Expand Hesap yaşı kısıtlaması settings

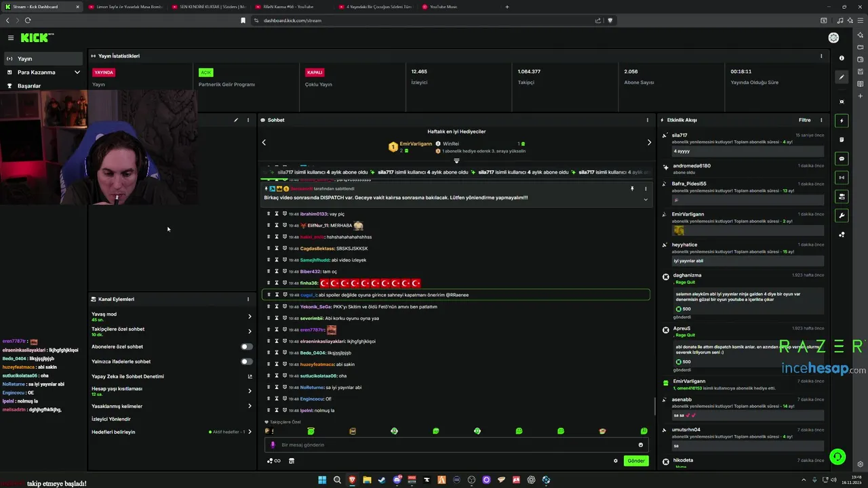[250, 391]
